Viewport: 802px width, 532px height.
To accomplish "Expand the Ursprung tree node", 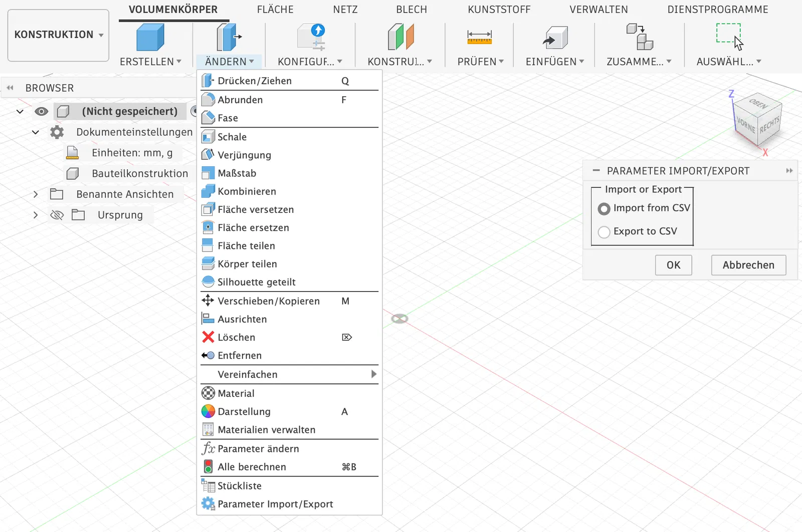I will [36, 215].
